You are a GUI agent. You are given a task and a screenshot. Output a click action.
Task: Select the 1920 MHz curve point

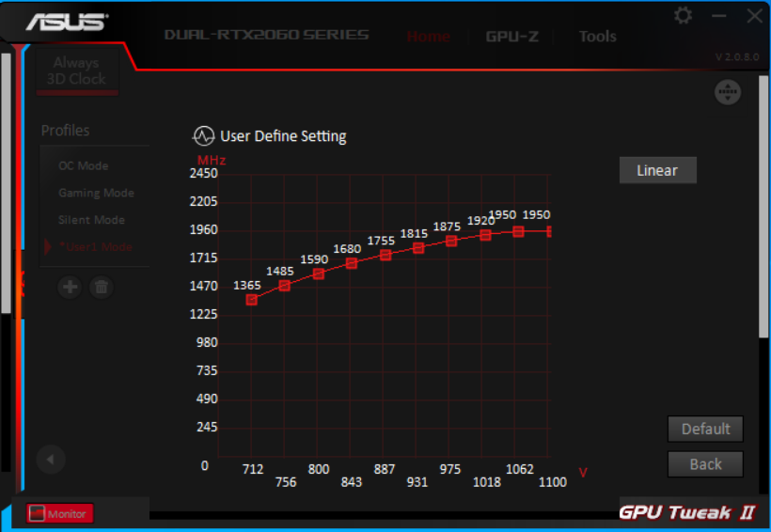485,236
